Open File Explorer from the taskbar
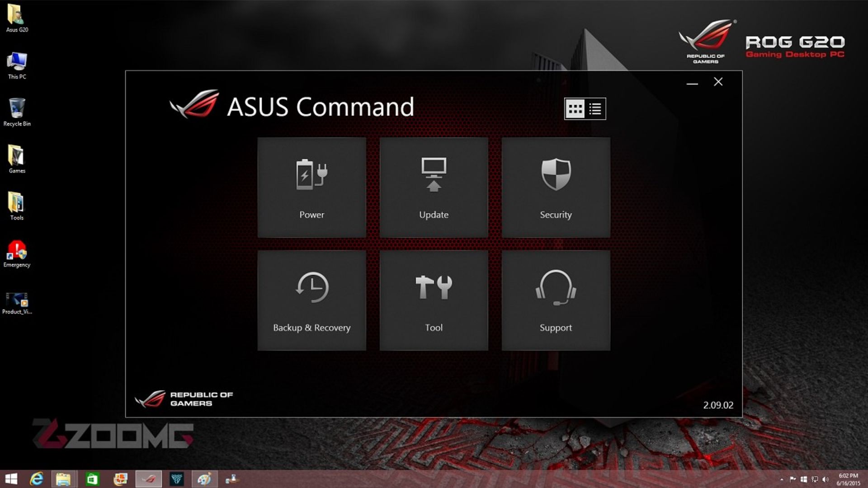868x488 pixels. pyautogui.click(x=63, y=479)
